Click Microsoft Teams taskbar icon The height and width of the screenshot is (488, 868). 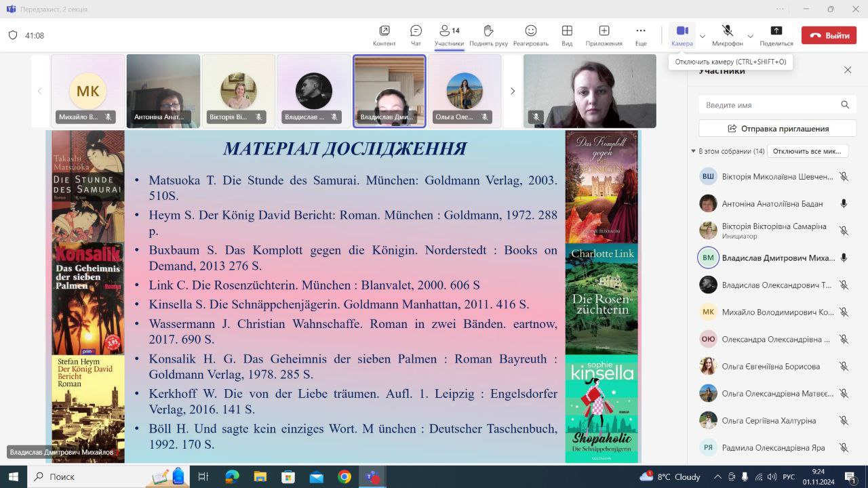pyautogui.click(x=372, y=476)
